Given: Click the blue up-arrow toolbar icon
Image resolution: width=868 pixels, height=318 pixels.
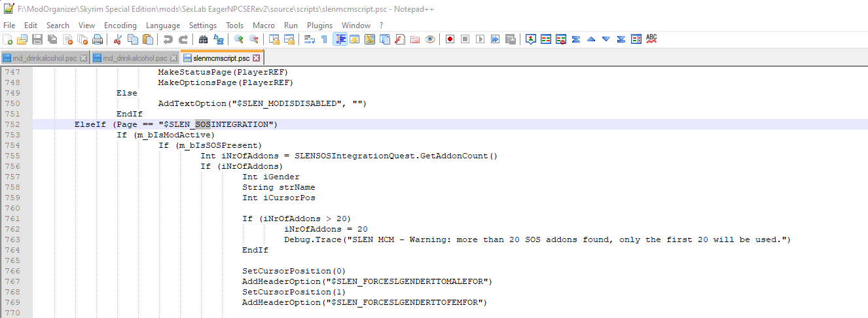Looking at the screenshot, I should pyautogui.click(x=591, y=39).
